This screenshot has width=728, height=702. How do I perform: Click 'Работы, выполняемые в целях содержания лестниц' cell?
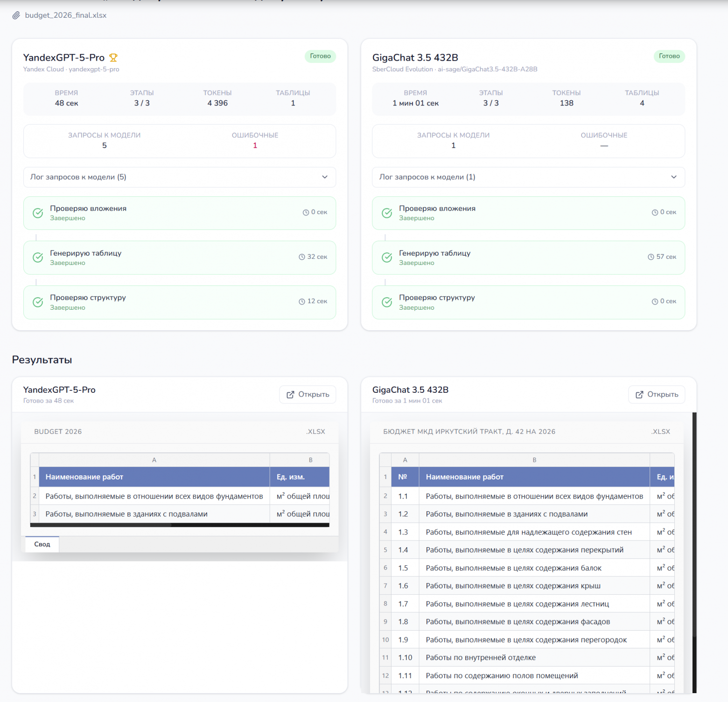click(534, 604)
